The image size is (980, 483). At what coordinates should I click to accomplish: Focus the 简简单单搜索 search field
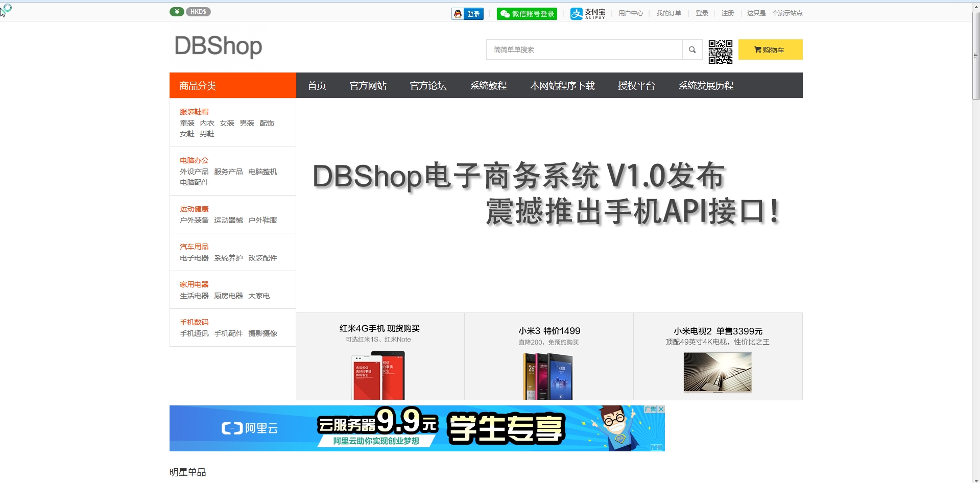point(584,50)
